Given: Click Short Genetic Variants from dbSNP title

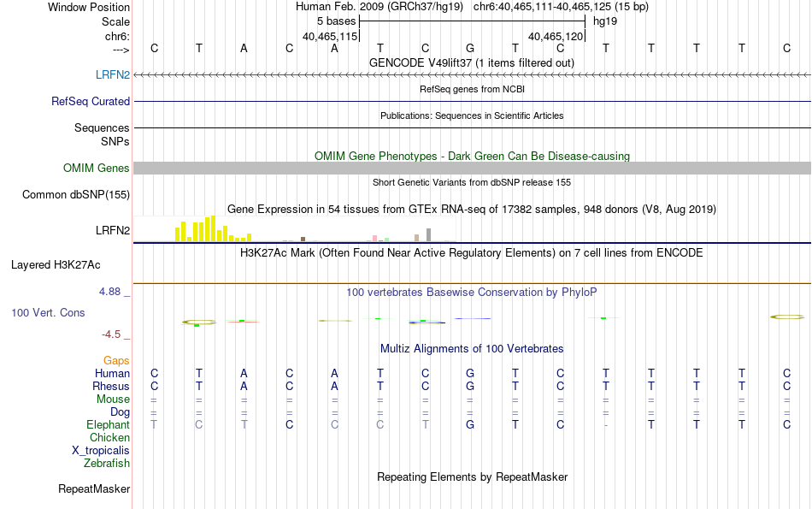Looking at the screenshot, I should [472, 182].
